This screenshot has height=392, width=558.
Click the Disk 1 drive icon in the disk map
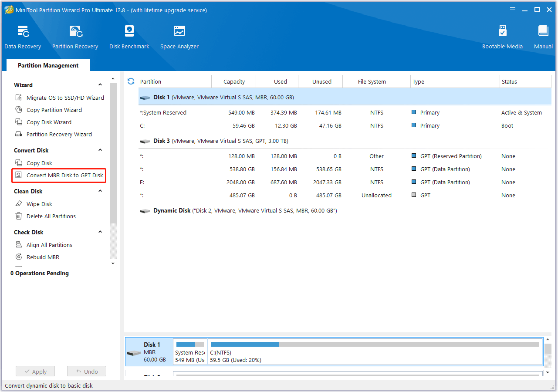pyautogui.click(x=134, y=353)
